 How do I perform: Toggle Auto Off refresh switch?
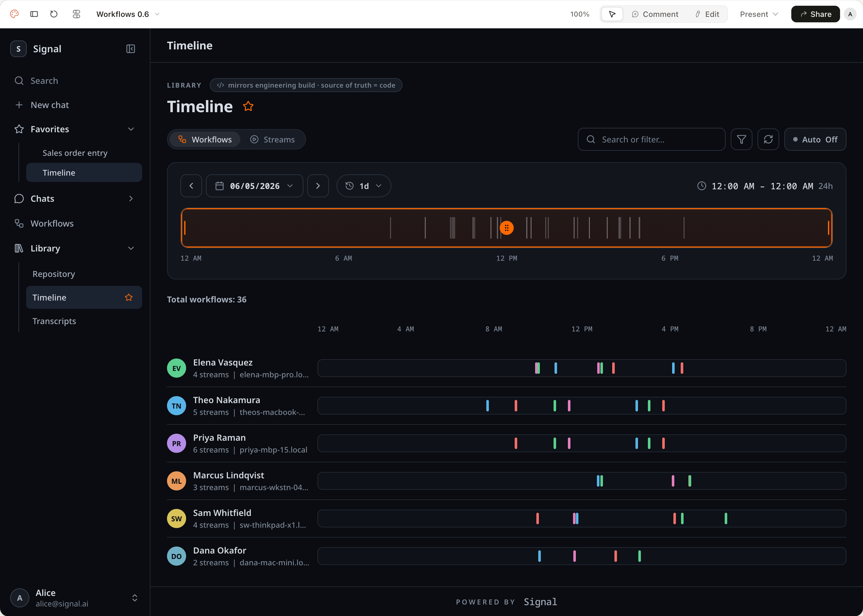tap(815, 140)
